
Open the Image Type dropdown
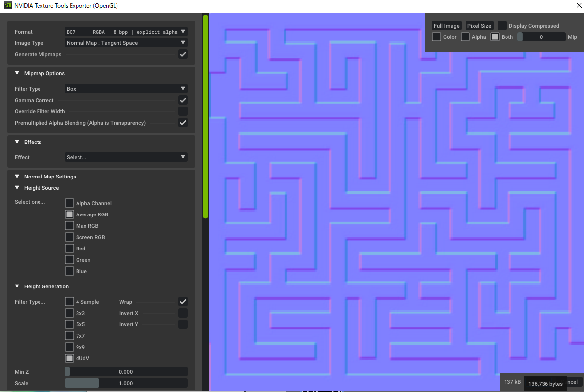(126, 43)
